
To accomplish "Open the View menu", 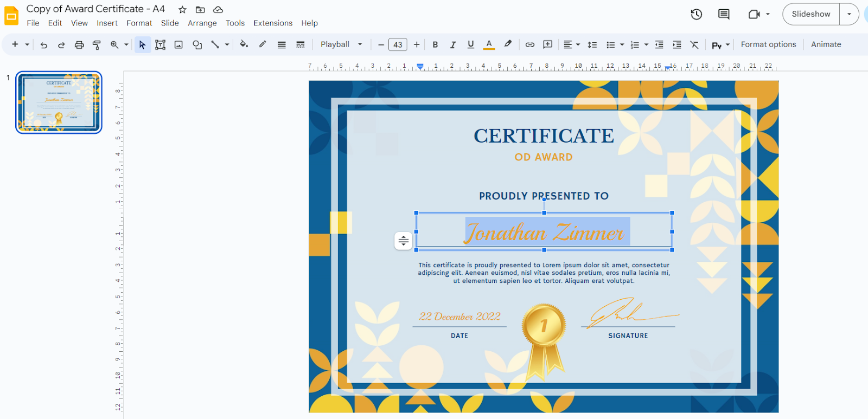I will [x=79, y=23].
